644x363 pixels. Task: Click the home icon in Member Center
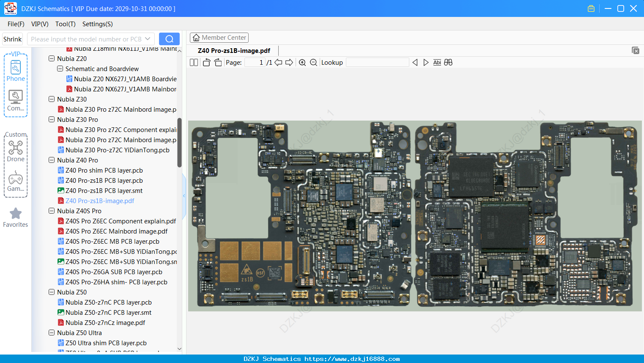tap(196, 38)
